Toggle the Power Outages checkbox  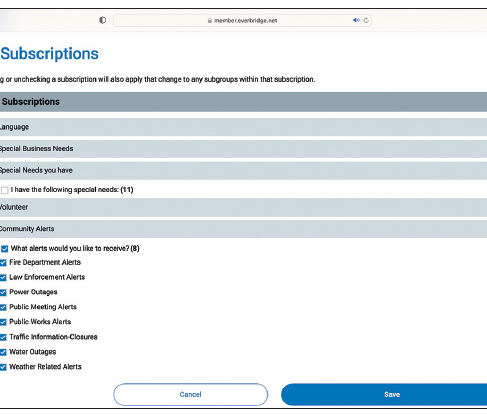tap(3, 292)
